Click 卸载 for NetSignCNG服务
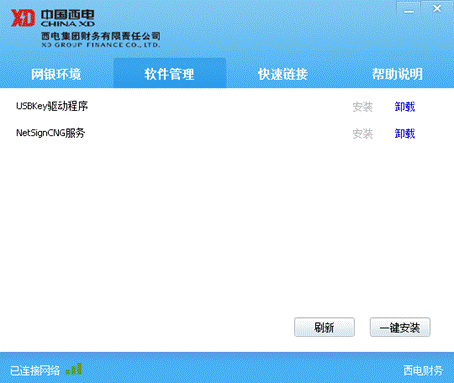This screenshot has width=454, height=383. coord(405,134)
